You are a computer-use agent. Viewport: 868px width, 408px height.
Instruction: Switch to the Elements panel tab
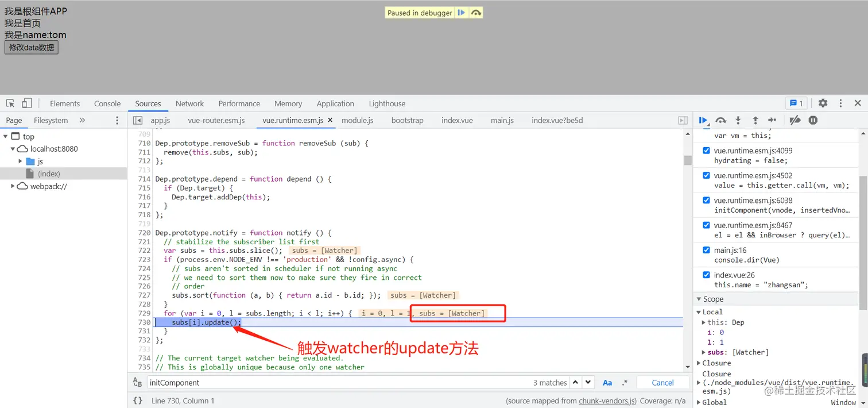(65, 103)
